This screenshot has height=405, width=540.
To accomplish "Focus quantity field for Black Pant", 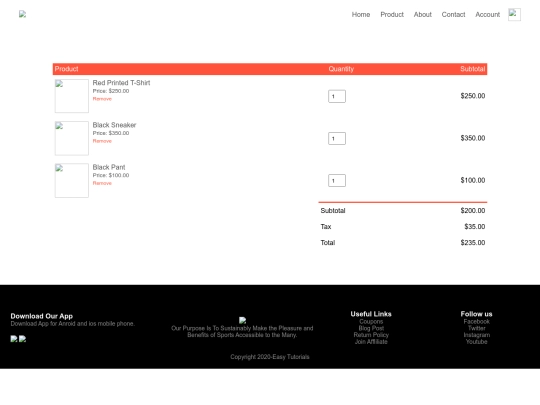I will point(337,180).
